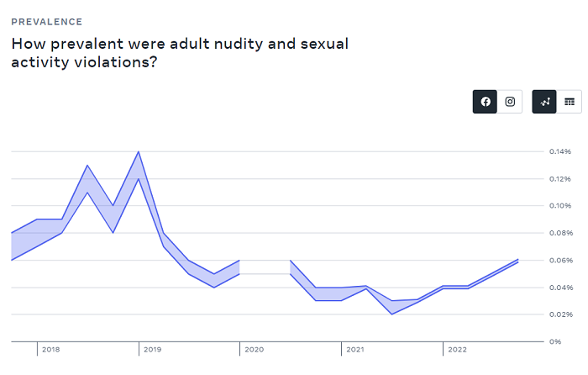Click the 0.02% lowest dip in 2021
The height and width of the screenshot is (375, 588).
tap(392, 314)
